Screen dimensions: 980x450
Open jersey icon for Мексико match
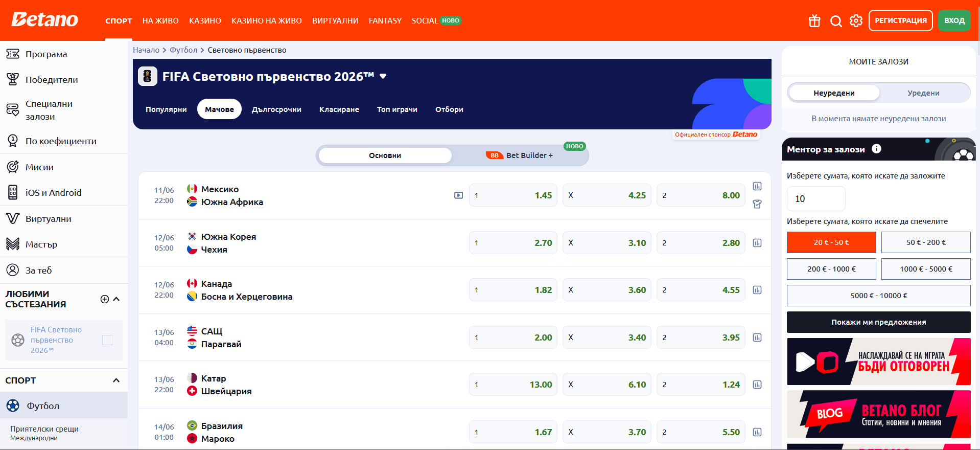pos(757,204)
